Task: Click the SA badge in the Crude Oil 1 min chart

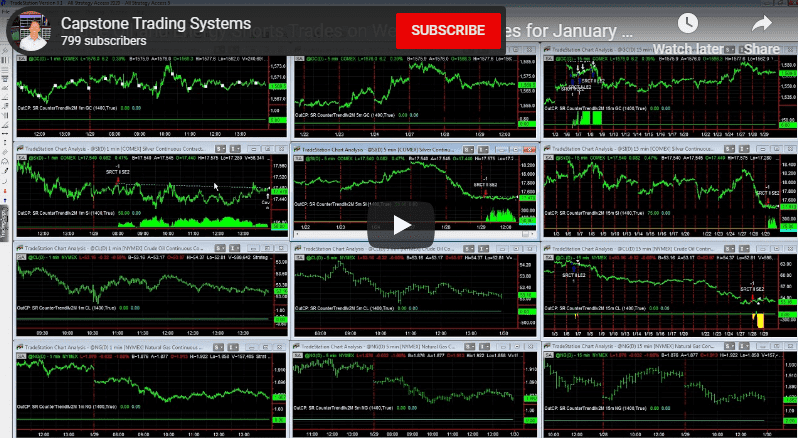Action: pos(22,258)
